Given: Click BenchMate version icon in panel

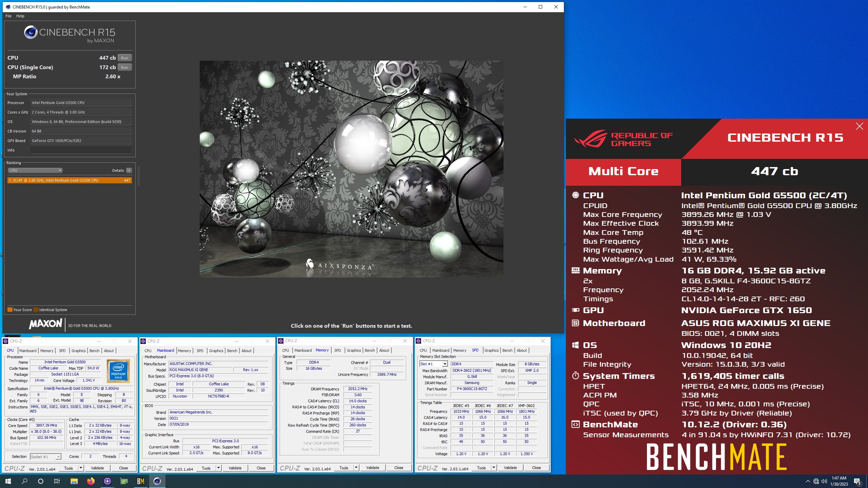Looking at the screenshot, I should (575, 424).
